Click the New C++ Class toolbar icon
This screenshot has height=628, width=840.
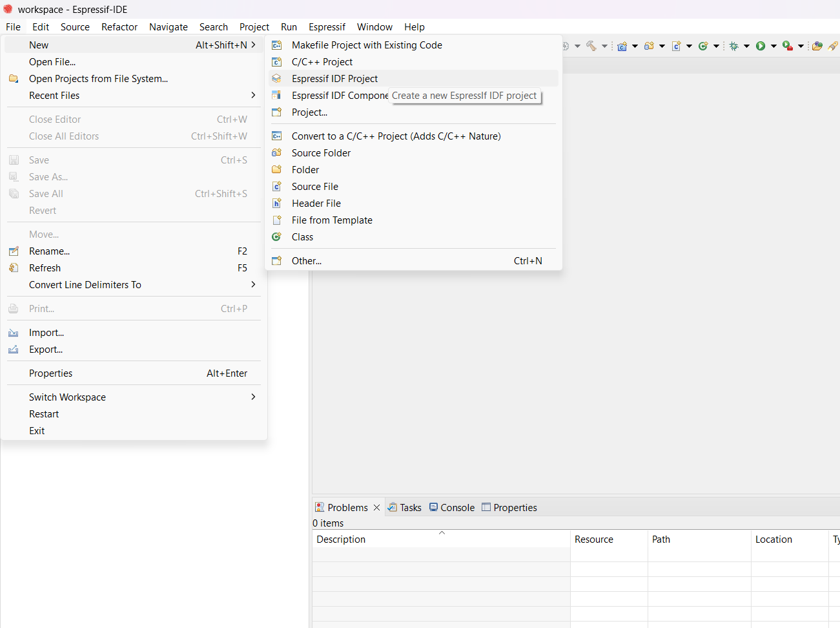coord(703,46)
